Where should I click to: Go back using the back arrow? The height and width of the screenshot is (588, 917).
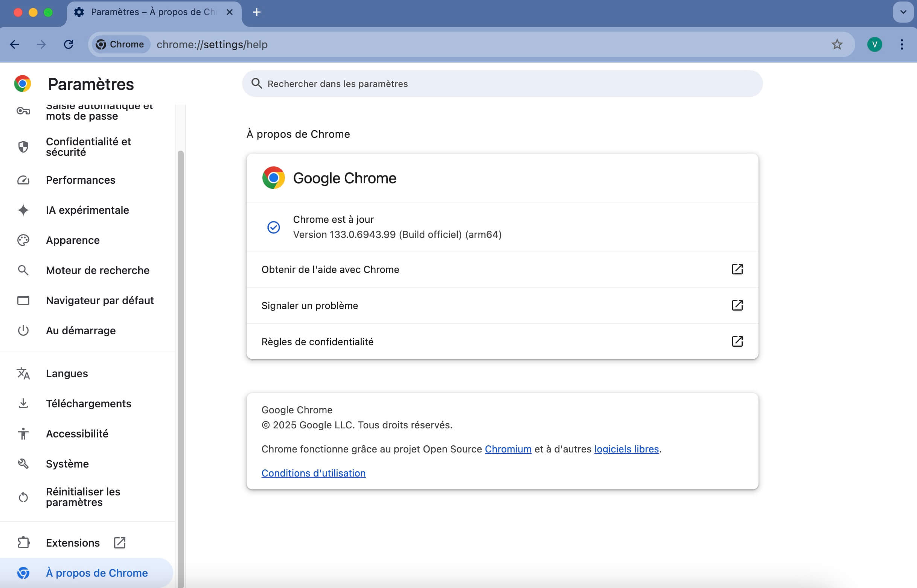(15, 44)
